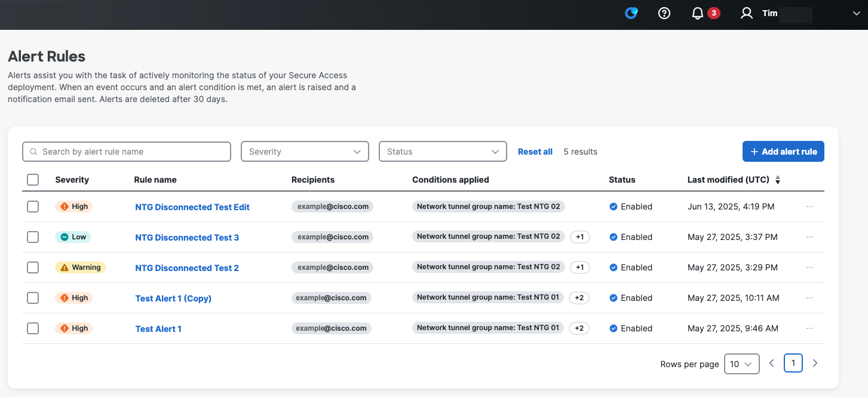This screenshot has width=868, height=397.
Task: Click Enabled status icon for Test Alert 1 (Copy)
Action: [613, 298]
